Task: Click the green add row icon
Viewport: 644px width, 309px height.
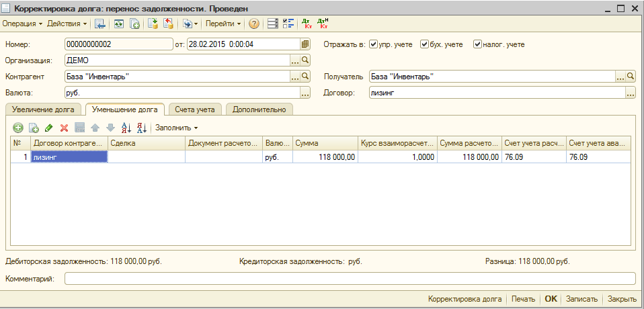Action: pyautogui.click(x=18, y=127)
